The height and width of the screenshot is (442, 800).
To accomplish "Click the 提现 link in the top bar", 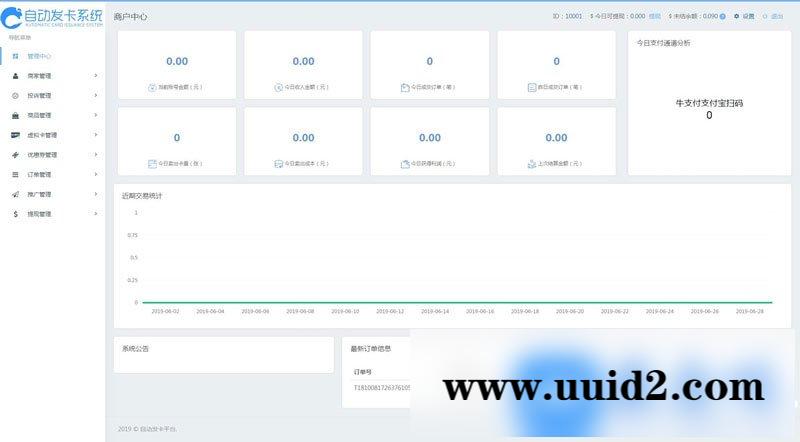I will 654,17.
